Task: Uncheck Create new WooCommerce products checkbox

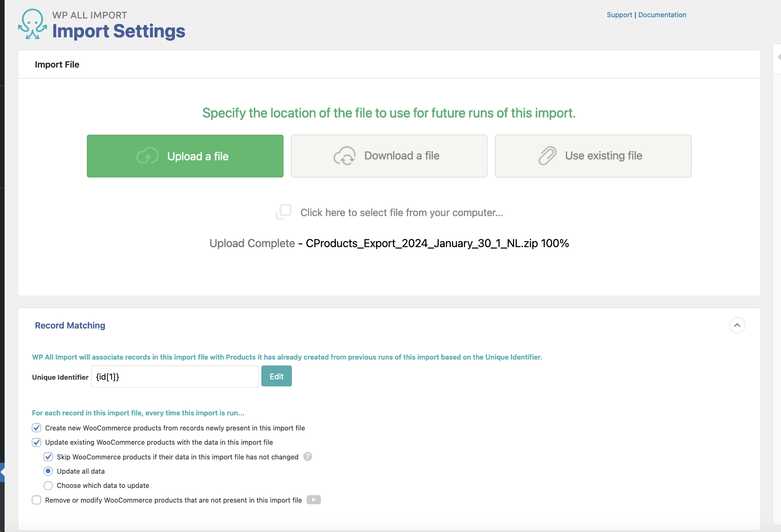Action: (x=36, y=428)
